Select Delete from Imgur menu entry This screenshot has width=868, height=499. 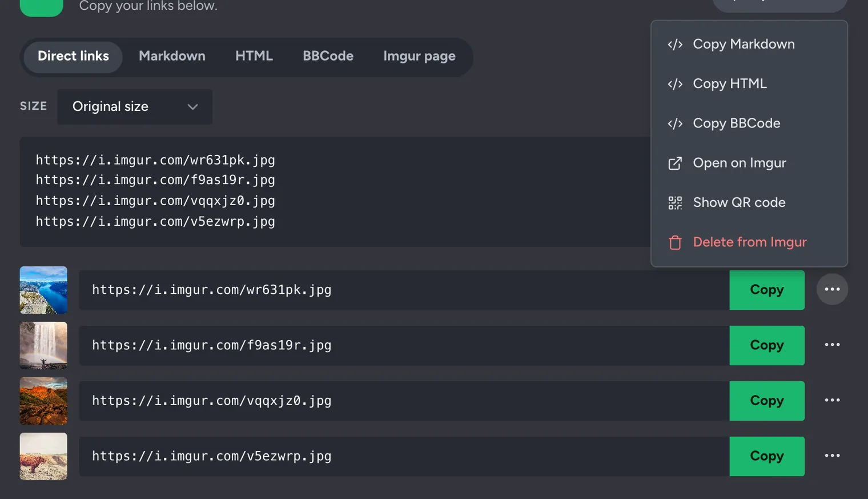point(749,242)
